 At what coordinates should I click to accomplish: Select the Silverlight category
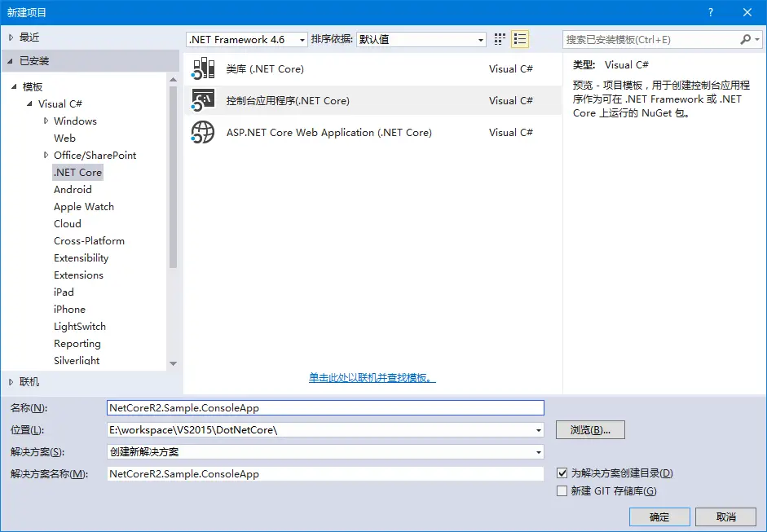pos(77,360)
